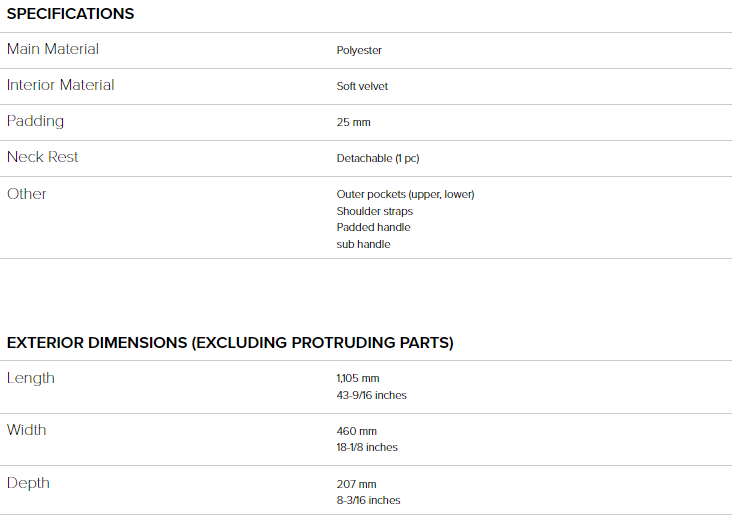Viewport: 732px width, 518px height.
Task: Select the Other row label
Action: click(x=27, y=194)
